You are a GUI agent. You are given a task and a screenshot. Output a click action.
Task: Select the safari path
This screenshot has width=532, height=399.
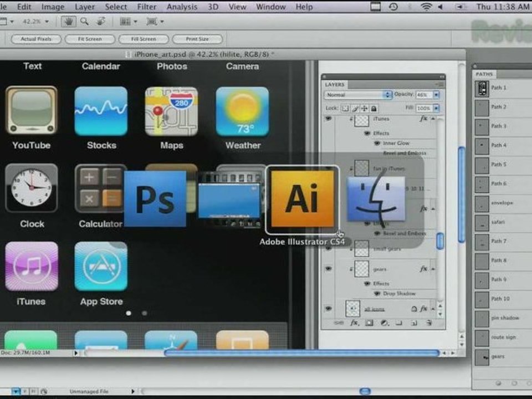tap(503, 223)
